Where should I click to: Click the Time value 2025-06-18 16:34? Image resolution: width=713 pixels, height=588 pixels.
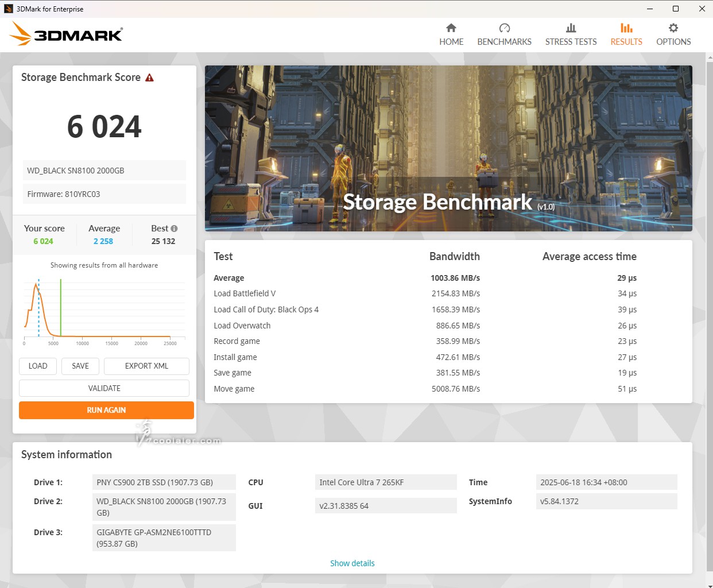coord(607,482)
